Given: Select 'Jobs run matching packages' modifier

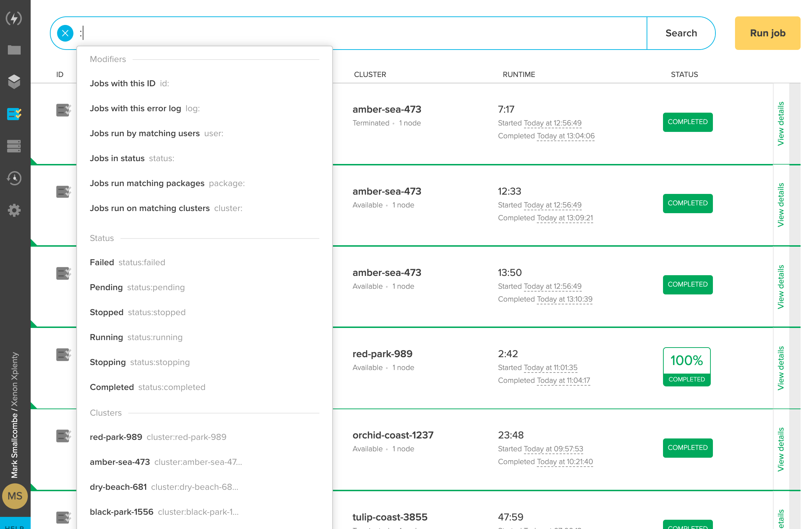Looking at the screenshot, I should click(205, 183).
